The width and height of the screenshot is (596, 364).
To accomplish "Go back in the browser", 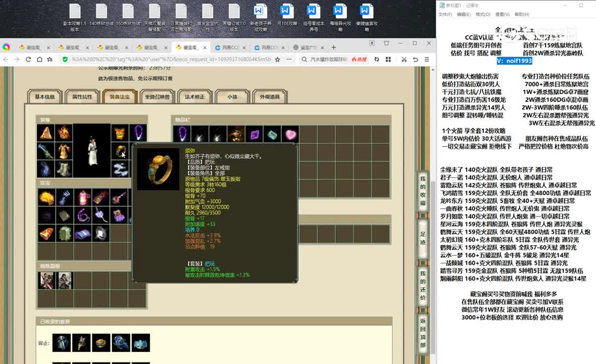I will coord(6,59).
